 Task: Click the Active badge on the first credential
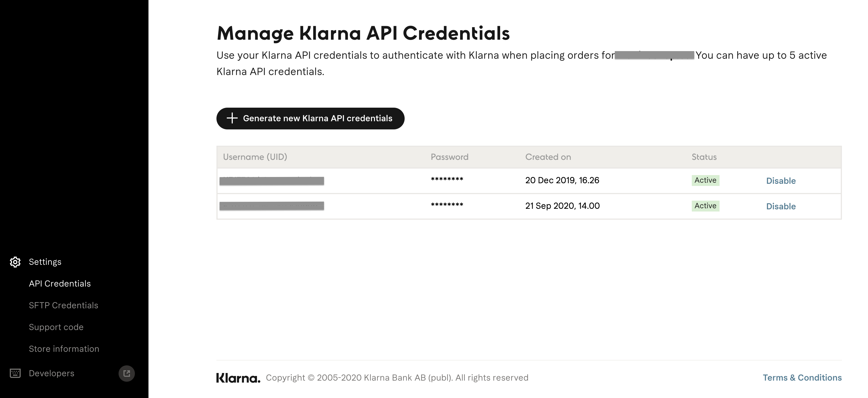click(x=705, y=180)
